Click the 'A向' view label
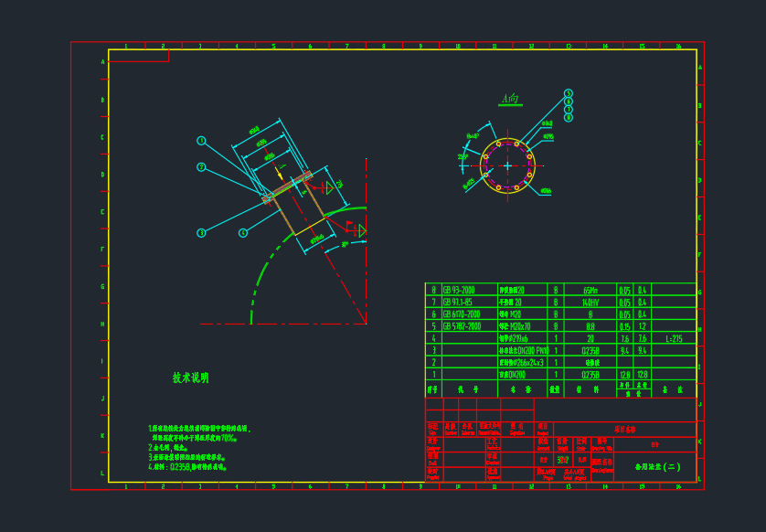The height and width of the screenshot is (532, 766). 510,99
